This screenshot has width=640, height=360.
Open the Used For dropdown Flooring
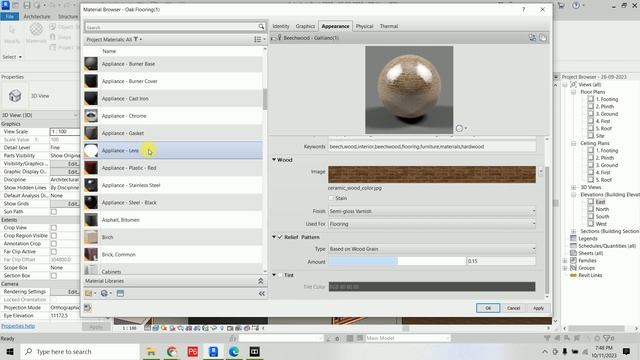point(432,224)
